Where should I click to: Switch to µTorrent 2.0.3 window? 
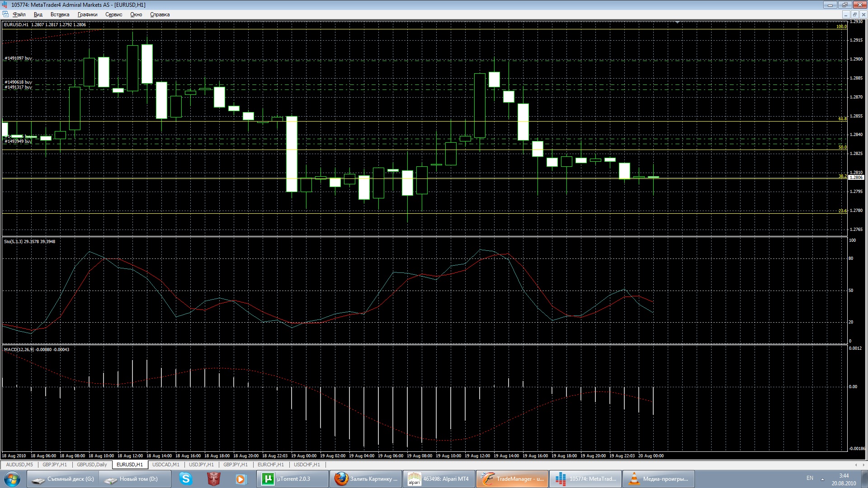[292, 479]
